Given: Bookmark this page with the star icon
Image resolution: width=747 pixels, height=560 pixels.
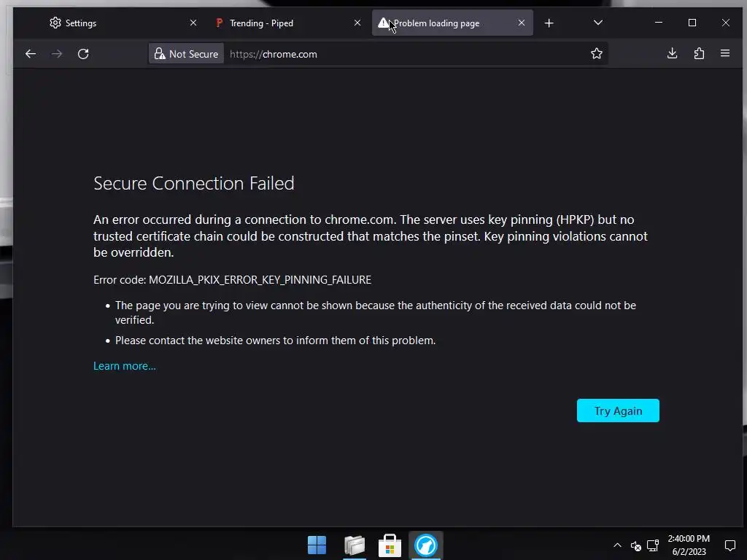Looking at the screenshot, I should (597, 54).
